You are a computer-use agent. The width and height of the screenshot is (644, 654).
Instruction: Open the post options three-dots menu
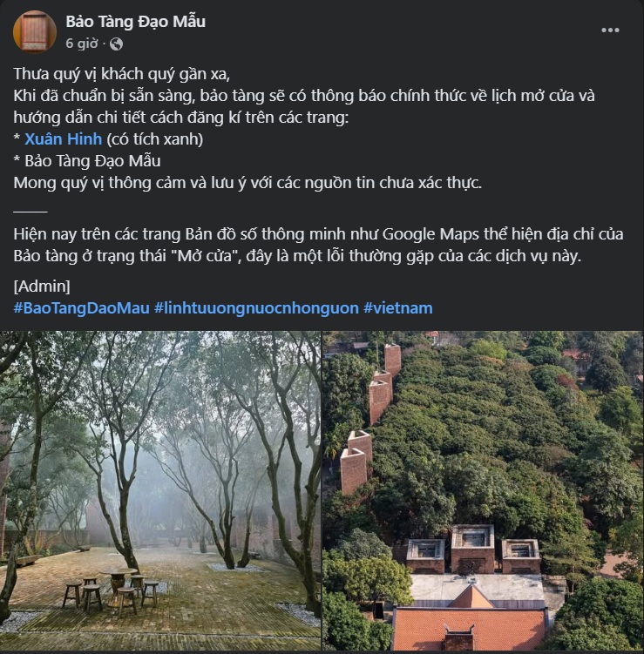[x=610, y=30]
